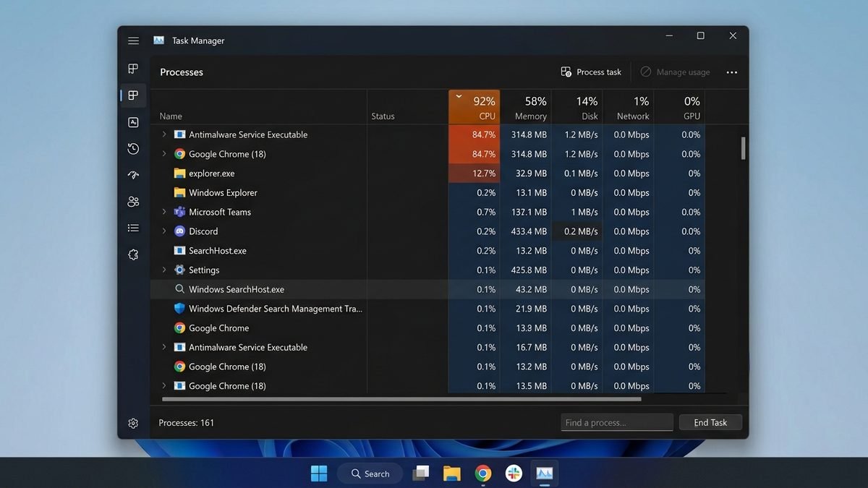Screen dimensions: 868x488
Task: Sort by the Network 1% column header
Action: coord(629,108)
